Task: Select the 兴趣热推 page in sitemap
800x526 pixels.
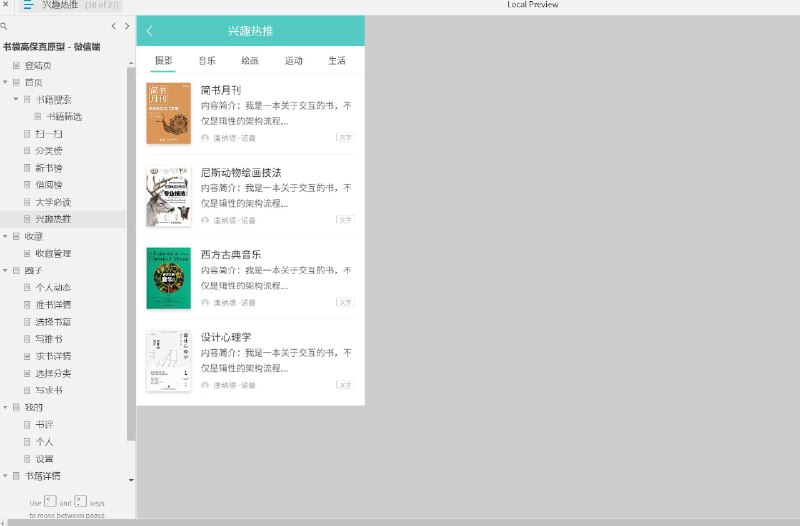Action: pyautogui.click(x=53, y=219)
